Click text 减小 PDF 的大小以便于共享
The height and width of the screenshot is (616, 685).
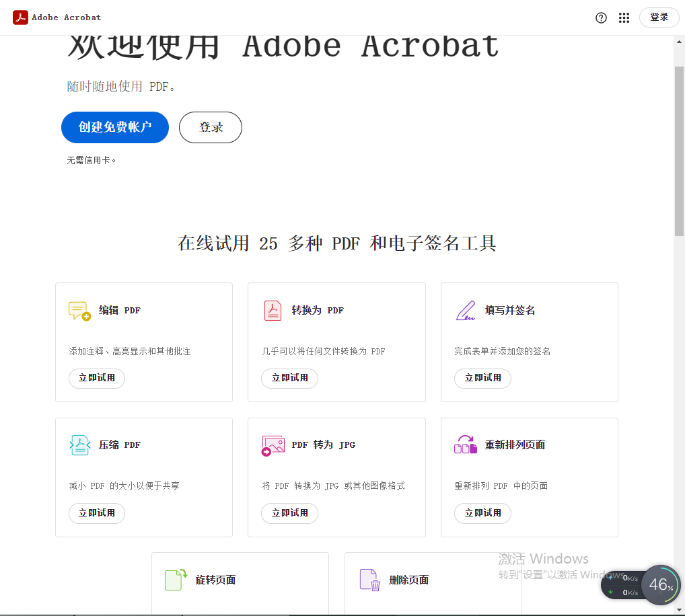(x=124, y=486)
